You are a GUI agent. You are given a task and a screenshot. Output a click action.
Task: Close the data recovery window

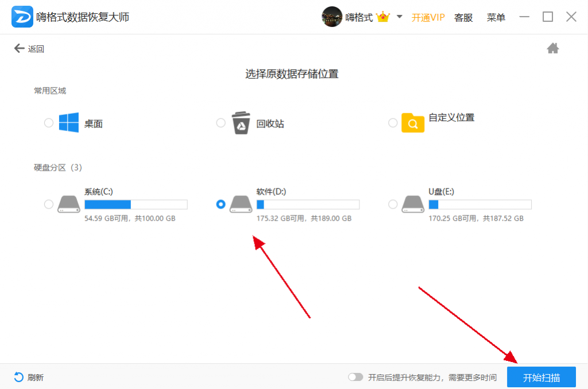point(571,17)
